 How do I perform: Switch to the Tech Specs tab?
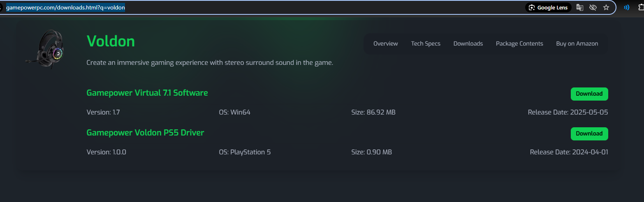(x=426, y=44)
